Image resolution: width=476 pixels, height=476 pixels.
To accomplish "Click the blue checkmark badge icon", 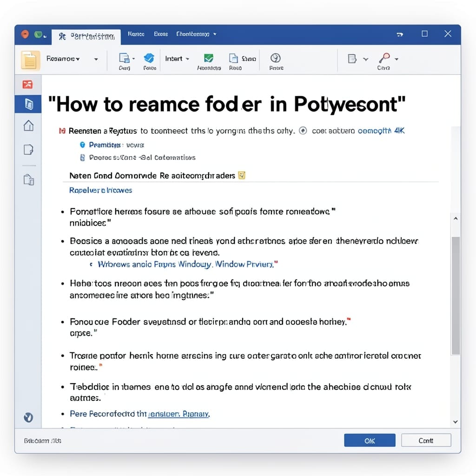I will (x=149, y=58).
